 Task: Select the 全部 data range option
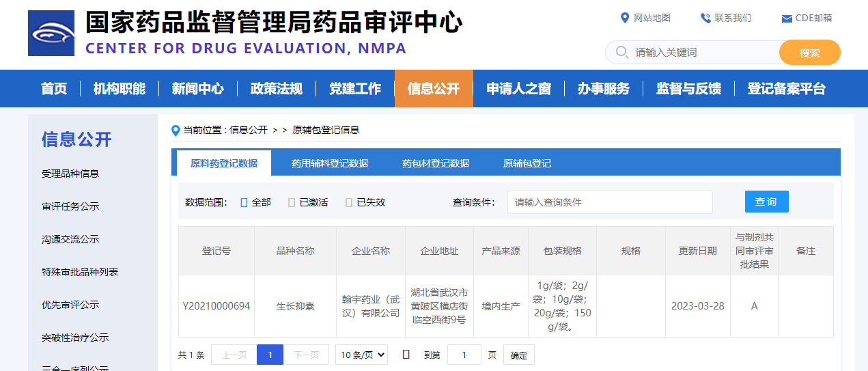pos(244,202)
